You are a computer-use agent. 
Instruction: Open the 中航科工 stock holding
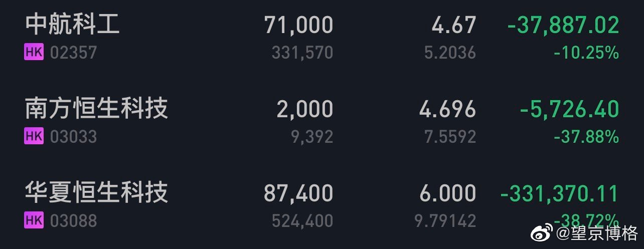[73, 25]
